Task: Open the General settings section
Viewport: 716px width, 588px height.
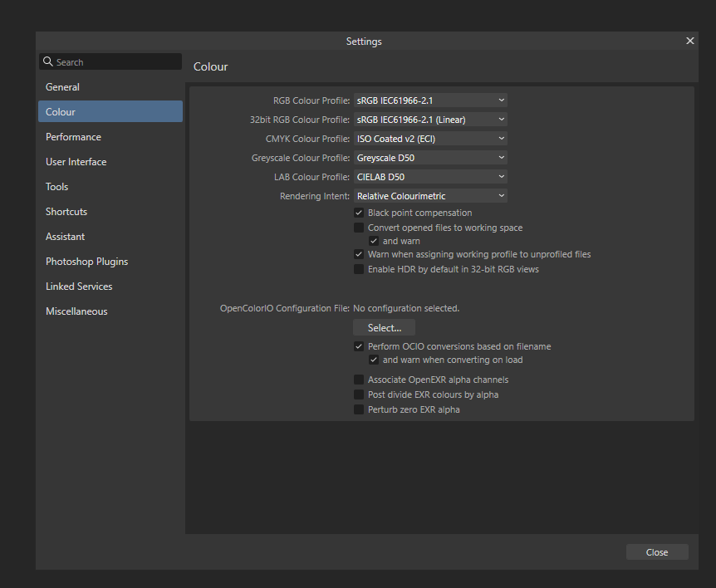Action: 110,86
